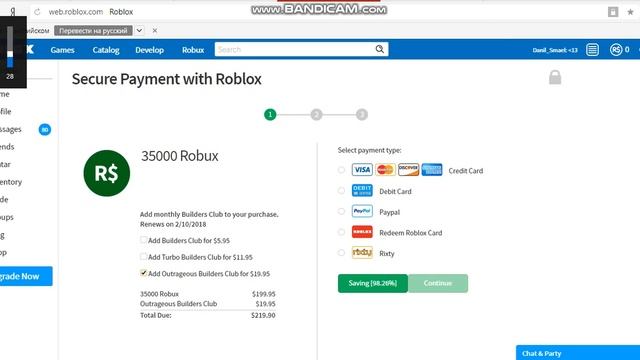
Task: Open Danil_Smaet profile link
Action: click(x=555, y=50)
